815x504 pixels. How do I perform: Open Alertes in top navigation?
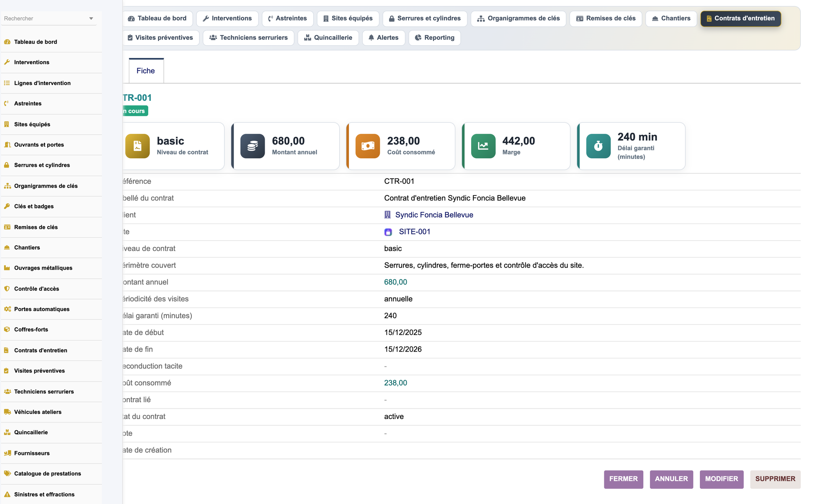[x=384, y=38]
